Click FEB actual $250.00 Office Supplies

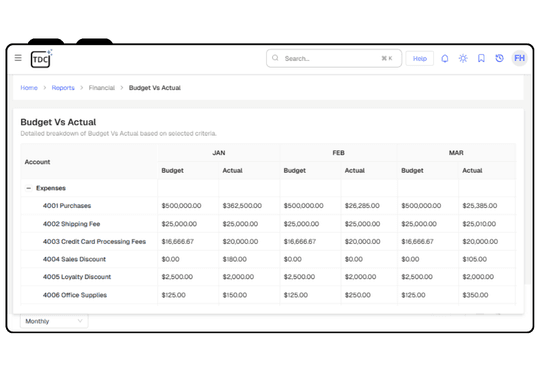click(x=357, y=295)
